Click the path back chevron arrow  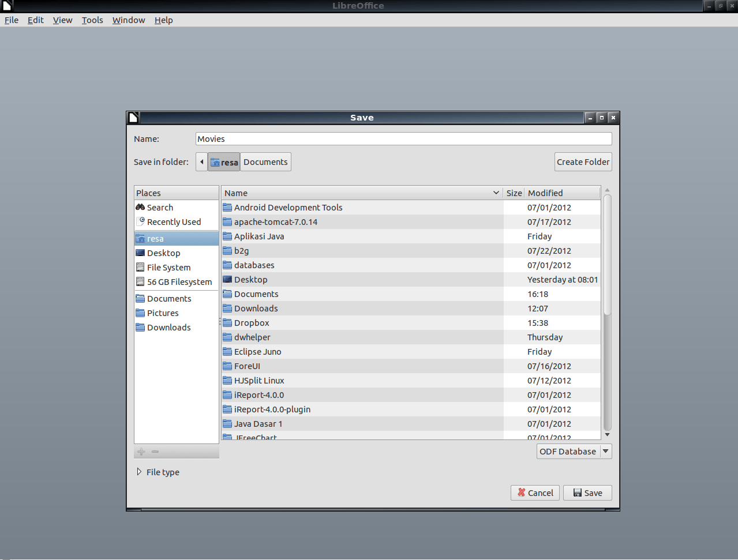pos(201,161)
